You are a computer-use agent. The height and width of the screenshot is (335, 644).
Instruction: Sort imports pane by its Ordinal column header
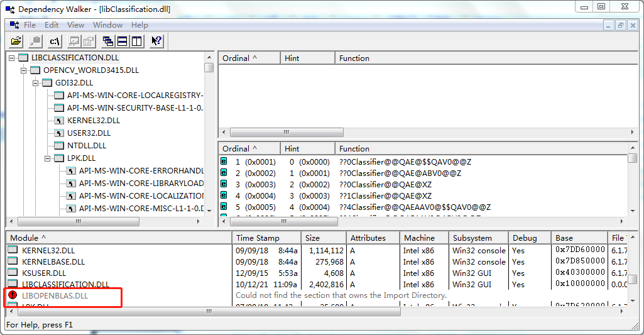tap(249, 58)
